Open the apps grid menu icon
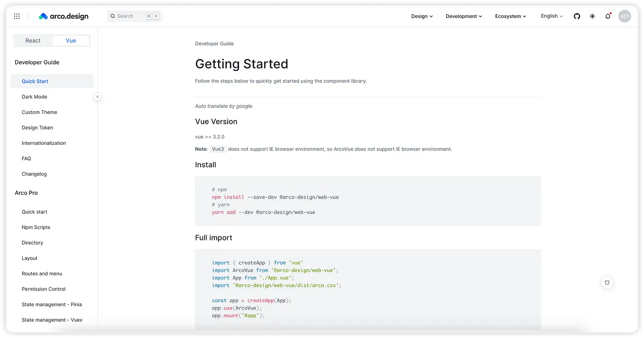 click(x=17, y=16)
